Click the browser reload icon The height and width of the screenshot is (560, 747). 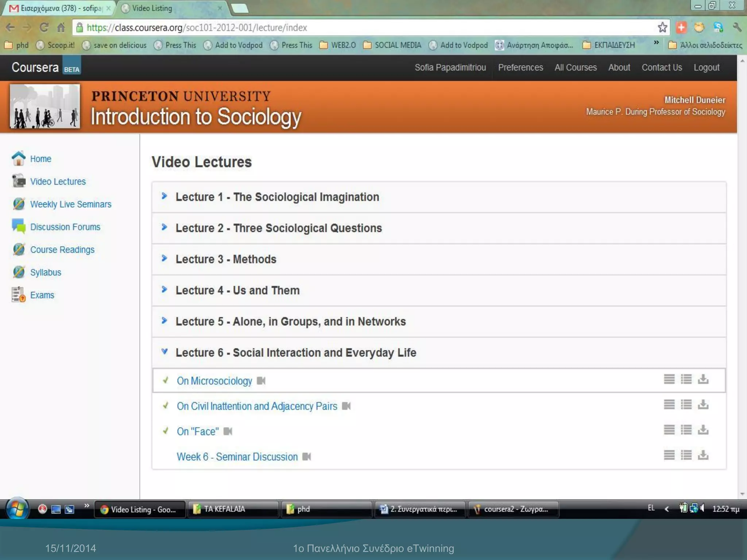click(44, 27)
